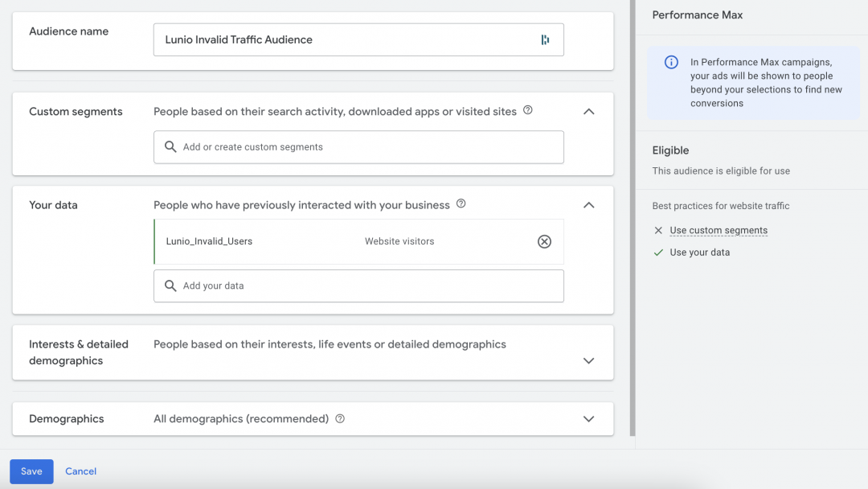Click the vertical scrollbar beside the form
This screenshot has width=868, height=489.
pos(632,217)
